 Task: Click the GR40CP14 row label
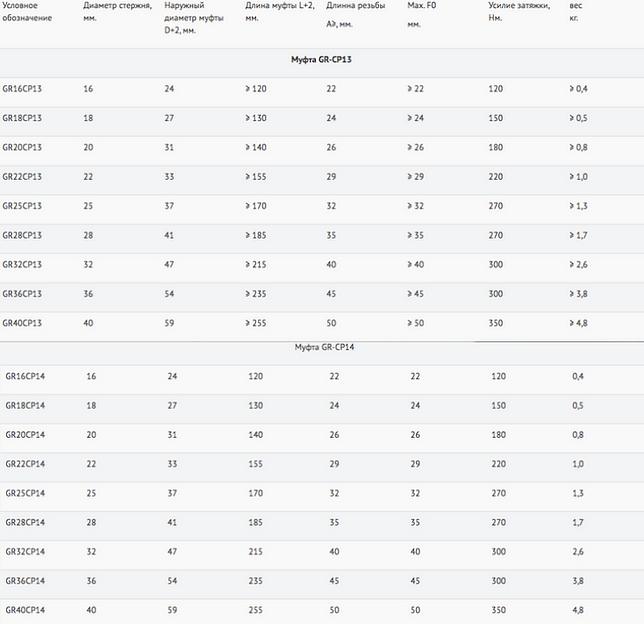pyautogui.click(x=26, y=609)
